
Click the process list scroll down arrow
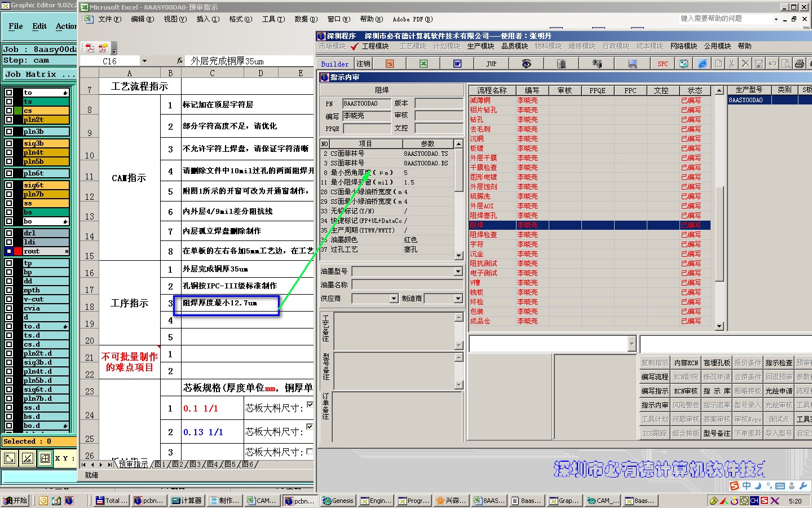(719, 326)
